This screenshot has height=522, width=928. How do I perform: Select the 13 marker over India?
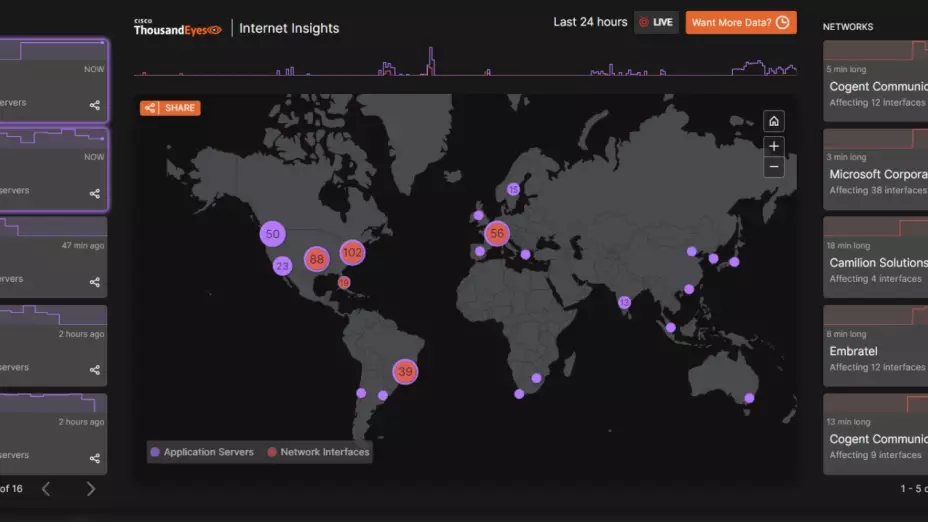point(624,302)
